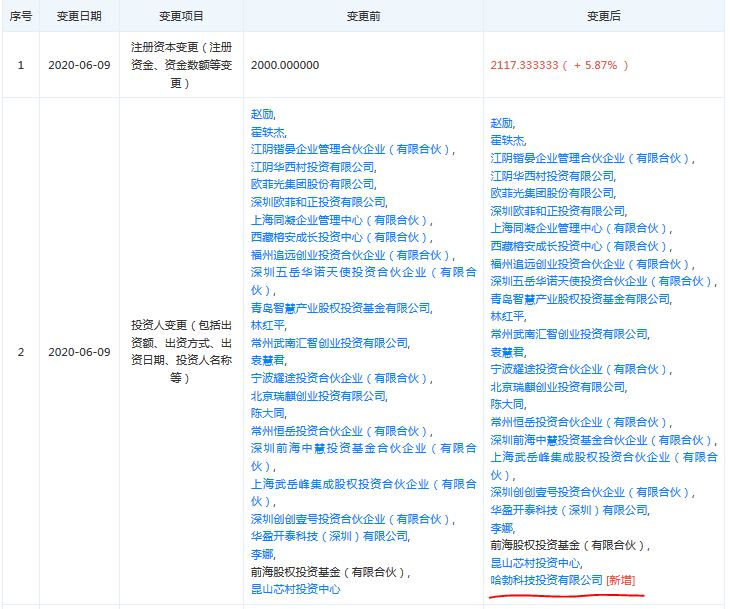
Task: Open 常州武南汇智创业投资 in 变更前 column
Action: [330, 343]
